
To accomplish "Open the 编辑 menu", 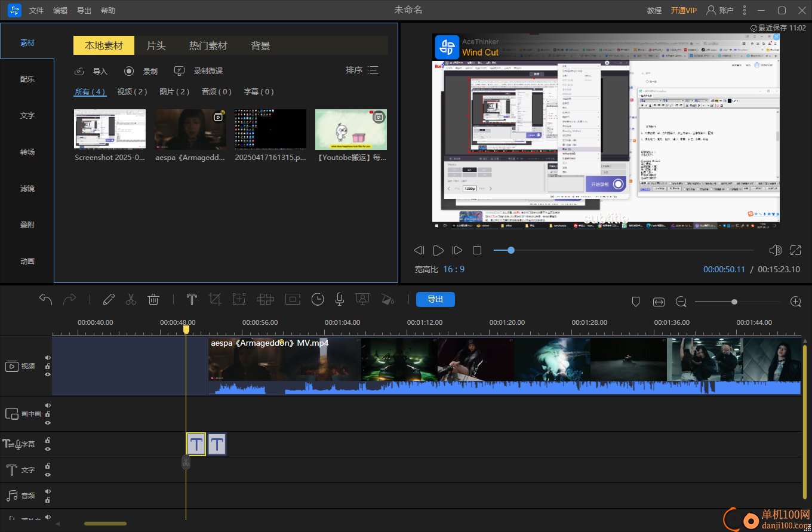I will [60, 10].
